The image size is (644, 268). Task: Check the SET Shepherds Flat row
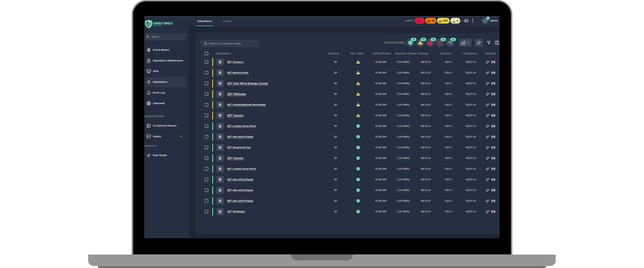(207, 147)
